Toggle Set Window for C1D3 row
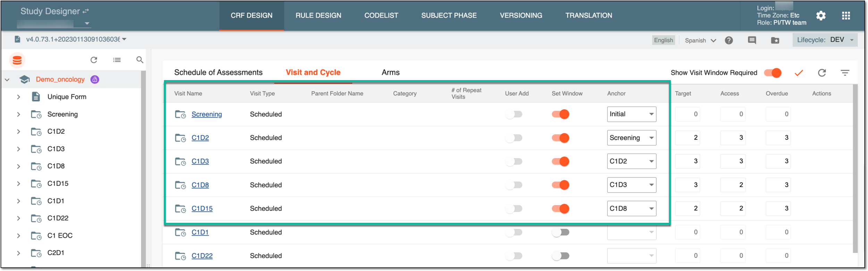 [560, 161]
